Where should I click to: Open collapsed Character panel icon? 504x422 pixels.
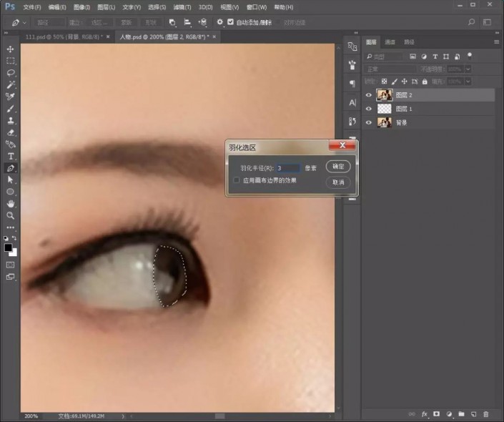click(352, 102)
